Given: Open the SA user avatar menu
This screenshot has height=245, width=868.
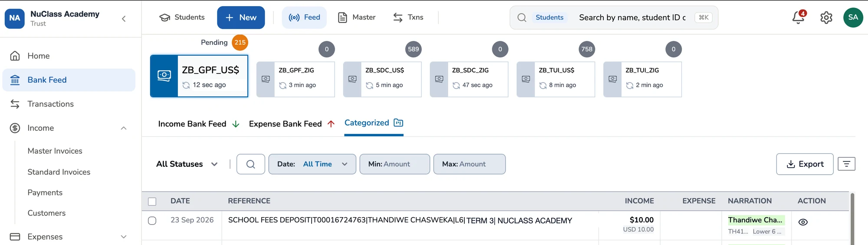Looking at the screenshot, I should pyautogui.click(x=853, y=17).
